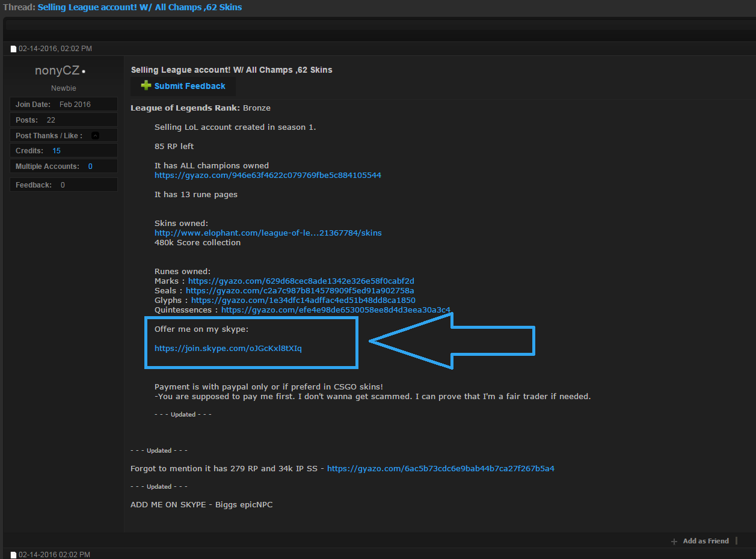Open gyazo link for all champions owned
Screen dimensions: 756x559
[268, 176]
